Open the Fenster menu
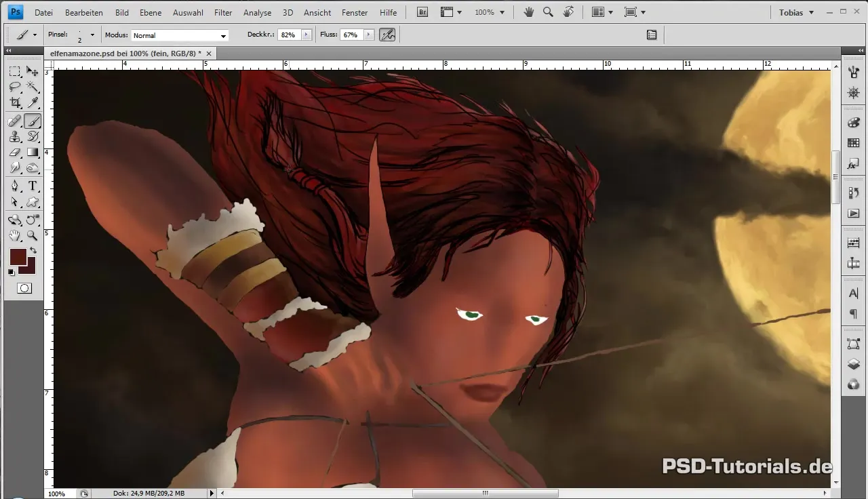The image size is (868, 499). pyautogui.click(x=355, y=12)
